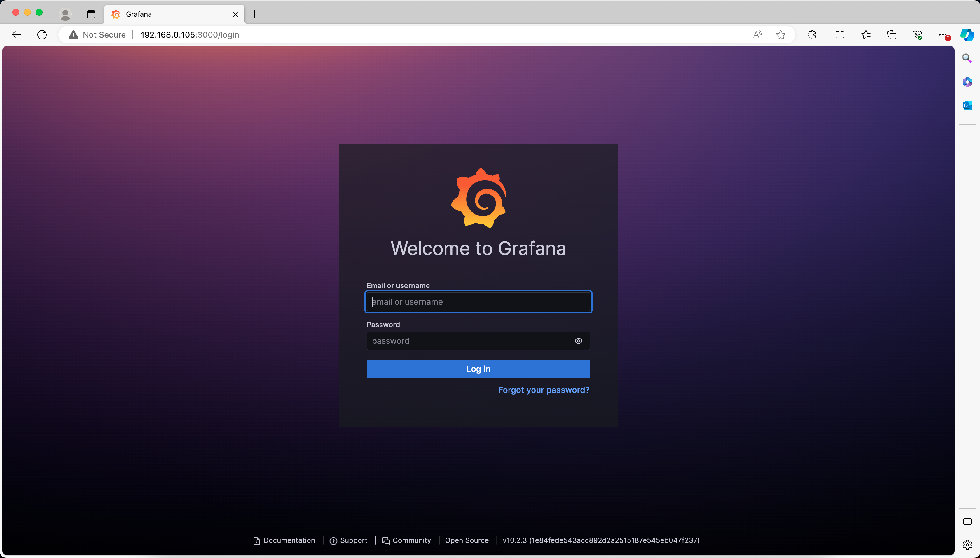Click the address bar URL 192.168.0.105:3000/login

pos(190,34)
